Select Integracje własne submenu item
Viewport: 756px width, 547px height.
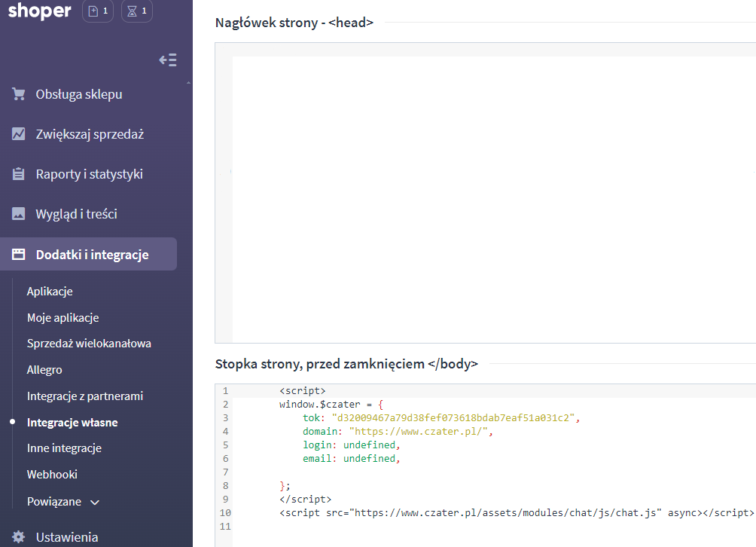tap(72, 423)
